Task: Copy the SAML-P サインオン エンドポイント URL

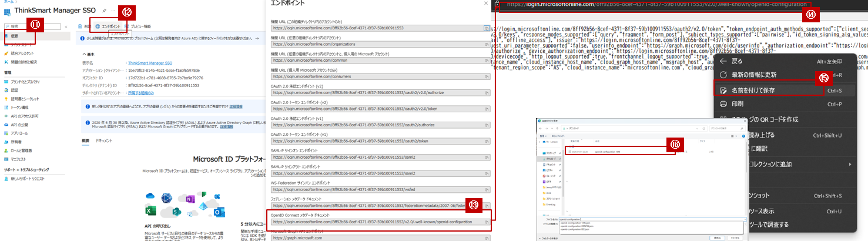Action: 487,157
